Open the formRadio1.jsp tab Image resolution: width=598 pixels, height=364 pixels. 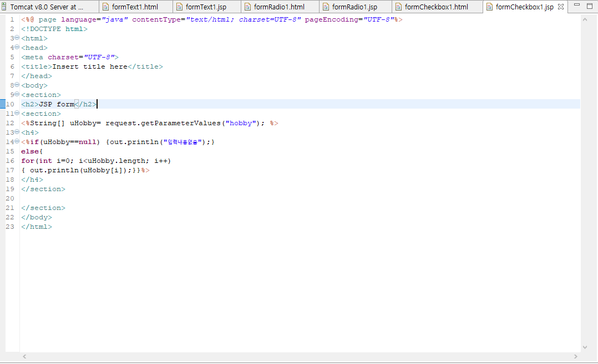tap(354, 7)
